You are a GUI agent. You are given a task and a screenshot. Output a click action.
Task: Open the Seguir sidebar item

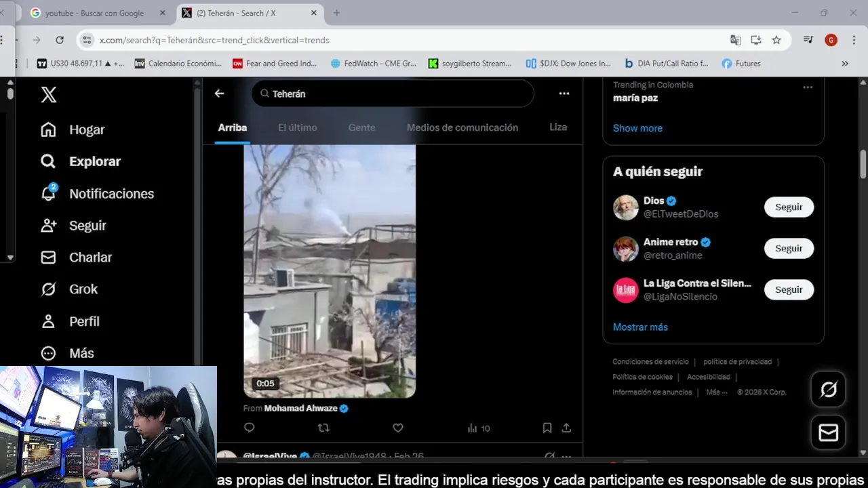coord(73,226)
